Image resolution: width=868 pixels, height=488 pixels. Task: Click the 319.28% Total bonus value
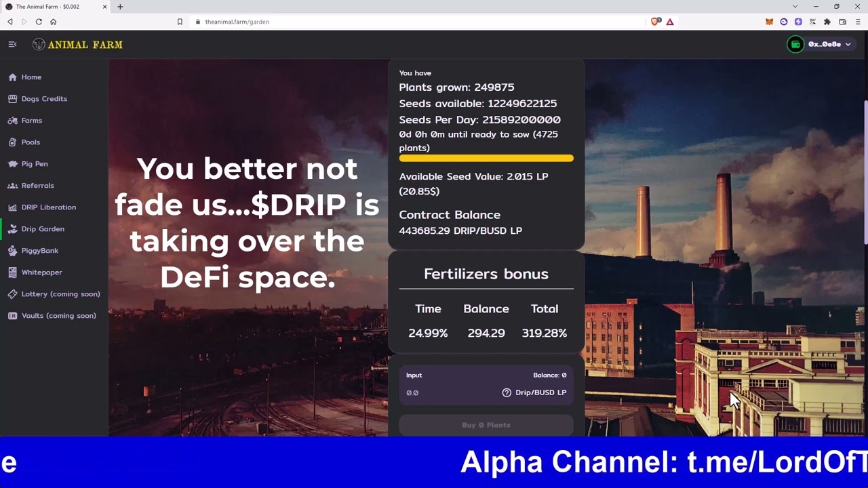coord(545,333)
